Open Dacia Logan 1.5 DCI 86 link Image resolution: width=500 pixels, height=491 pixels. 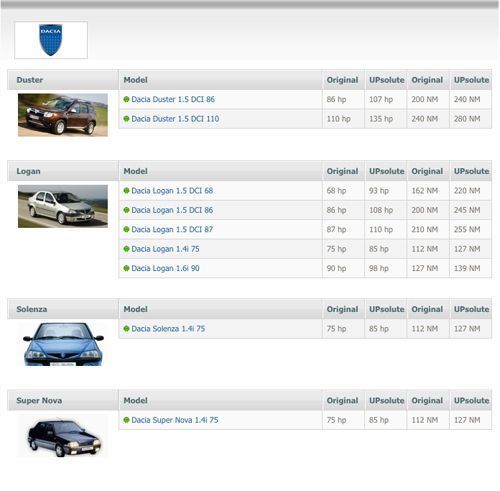(x=172, y=210)
